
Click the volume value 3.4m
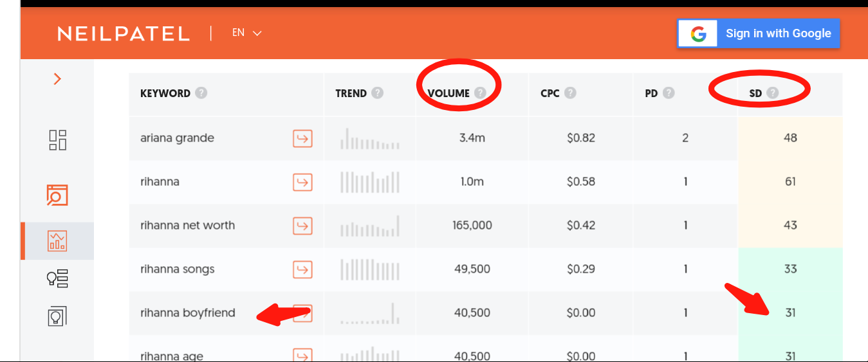pos(472,138)
